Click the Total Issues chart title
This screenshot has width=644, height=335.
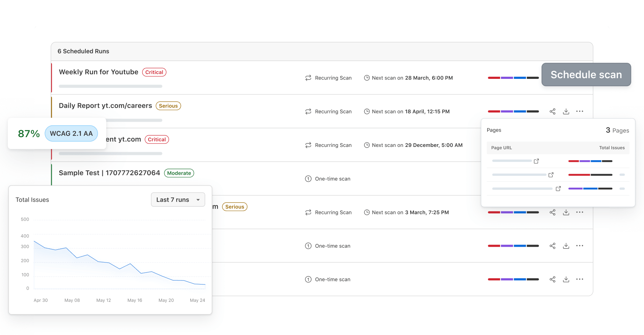coord(32,200)
